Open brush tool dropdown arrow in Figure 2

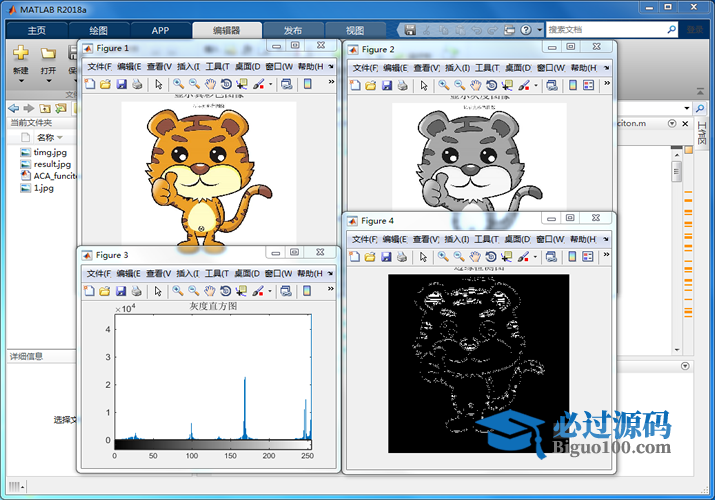[536, 85]
